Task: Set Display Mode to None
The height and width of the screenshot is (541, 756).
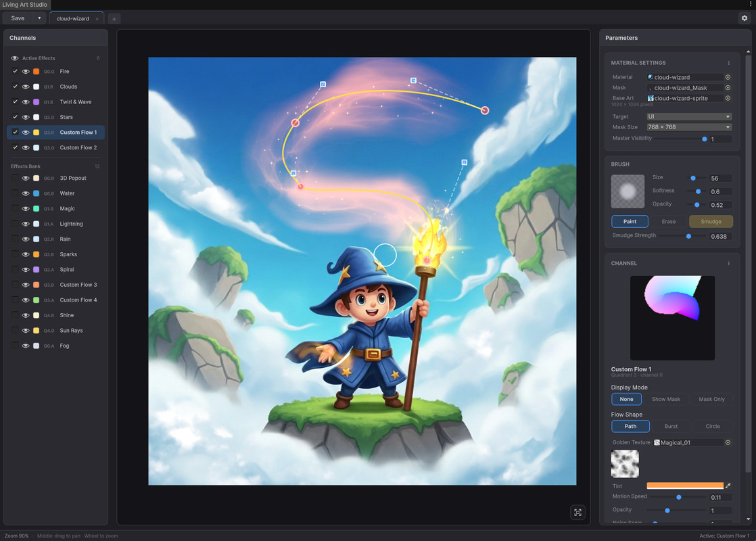Action: pos(626,399)
